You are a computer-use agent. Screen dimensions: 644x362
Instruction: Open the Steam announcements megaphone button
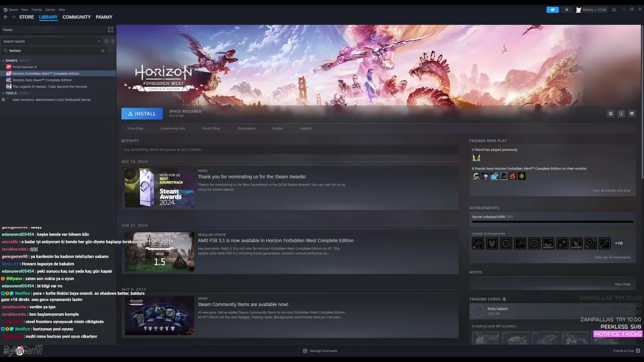(x=552, y=10)
